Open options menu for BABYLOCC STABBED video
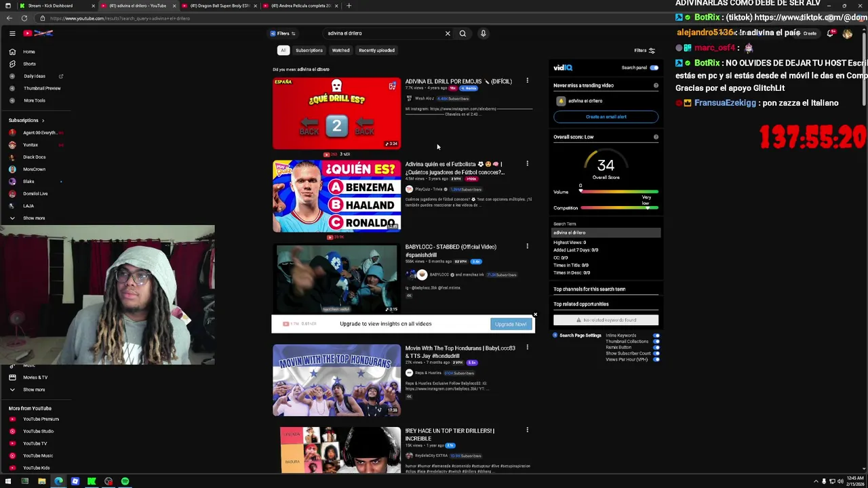The height and width of the screenshot is (488, 868). coord(527,246)
